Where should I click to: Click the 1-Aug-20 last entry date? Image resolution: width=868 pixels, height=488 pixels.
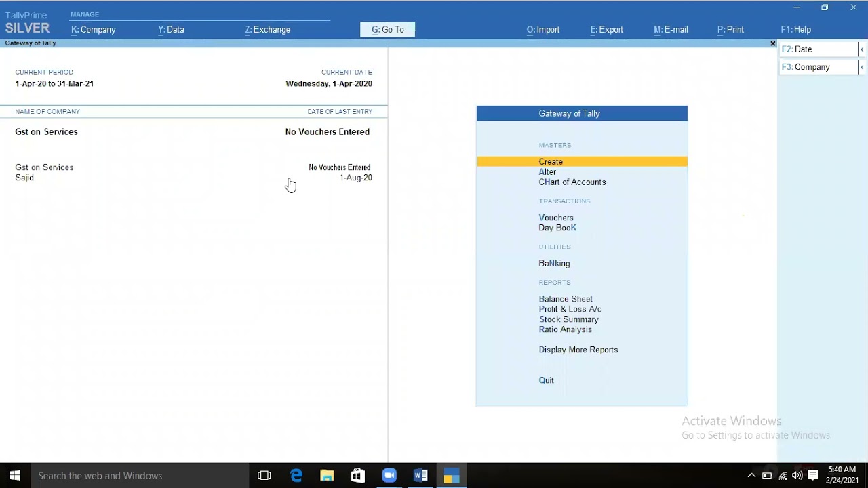pos(356,178)
